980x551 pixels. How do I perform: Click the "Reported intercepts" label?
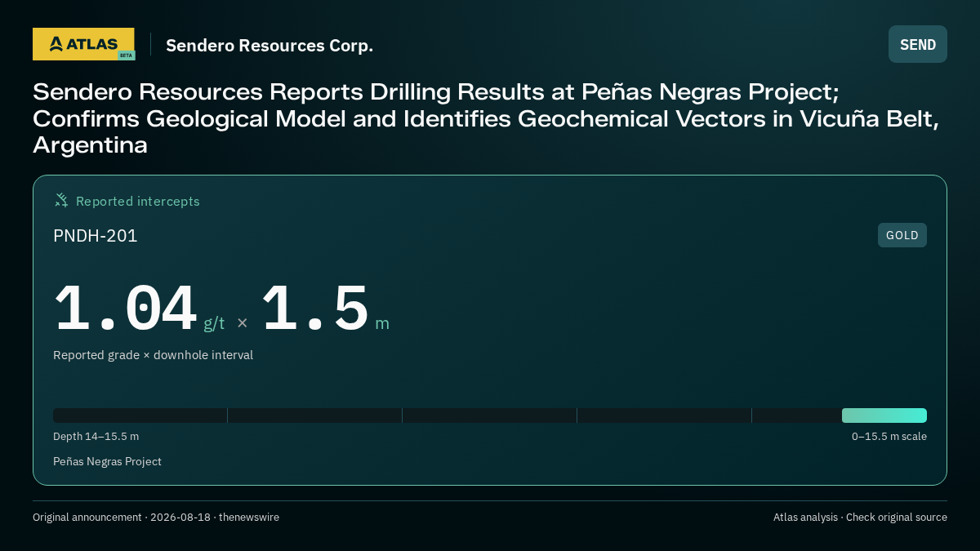click(x=138, y=201)
